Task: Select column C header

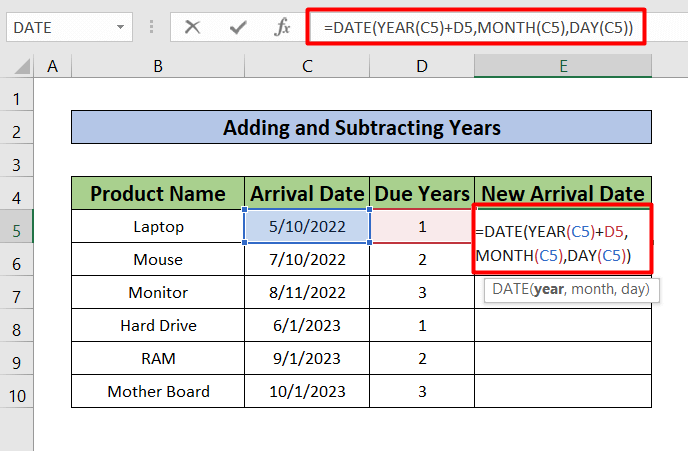Action: coord(307,67)
